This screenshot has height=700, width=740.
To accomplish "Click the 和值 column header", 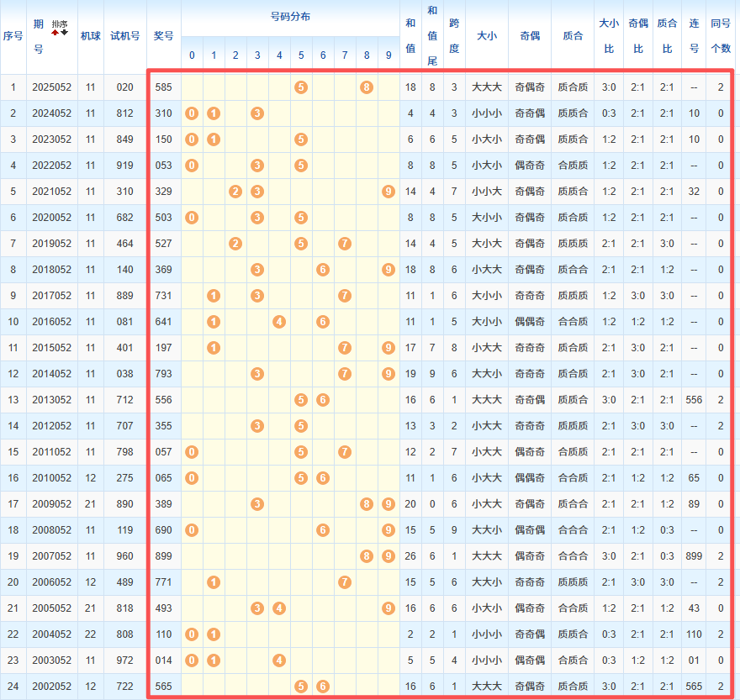I will (x=410, y=36).
